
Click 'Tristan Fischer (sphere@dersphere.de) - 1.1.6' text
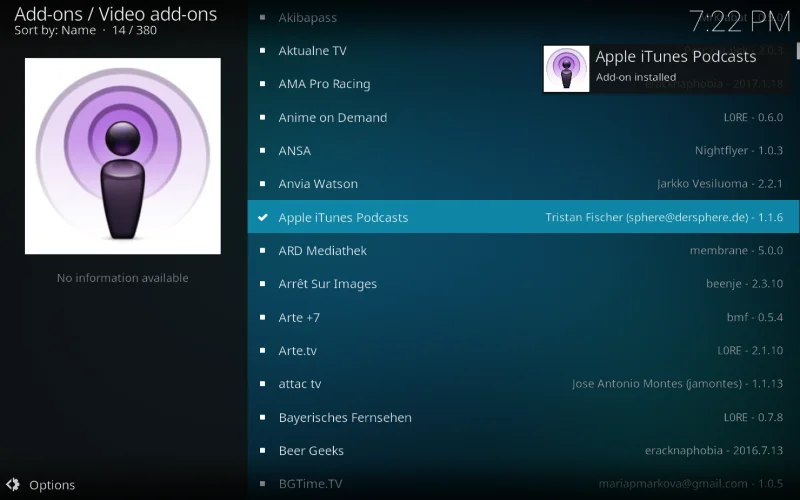(x=664, y=217)
